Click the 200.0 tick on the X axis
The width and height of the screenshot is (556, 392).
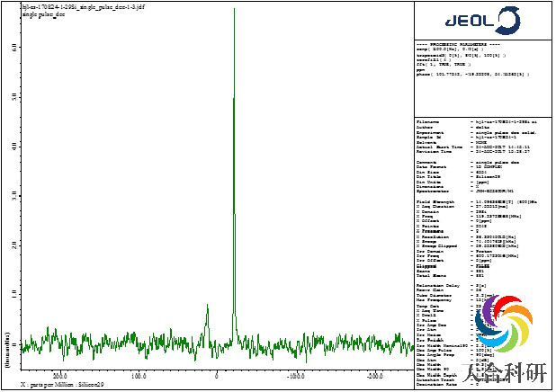tap(61, 375)
